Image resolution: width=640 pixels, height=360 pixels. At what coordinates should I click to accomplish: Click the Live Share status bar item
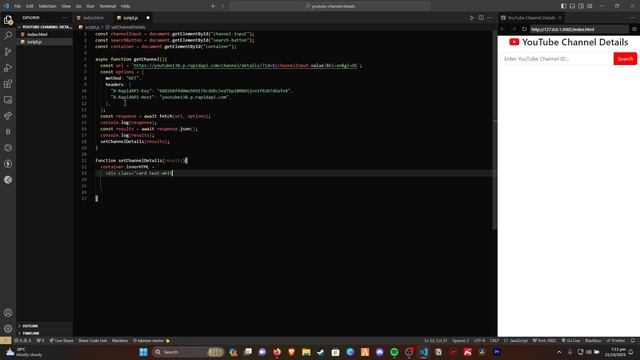(62, 340)
